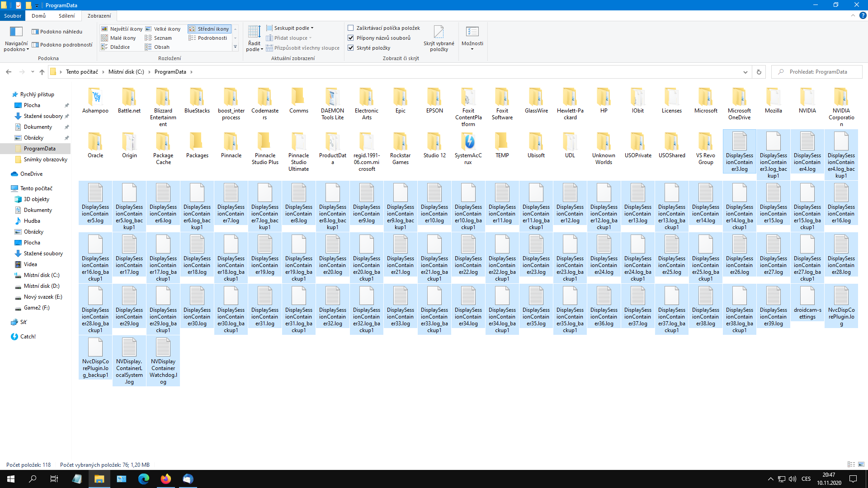
Task: Click the refresh button in address bar
Action: pyautogui.click(x=759, y=72)
